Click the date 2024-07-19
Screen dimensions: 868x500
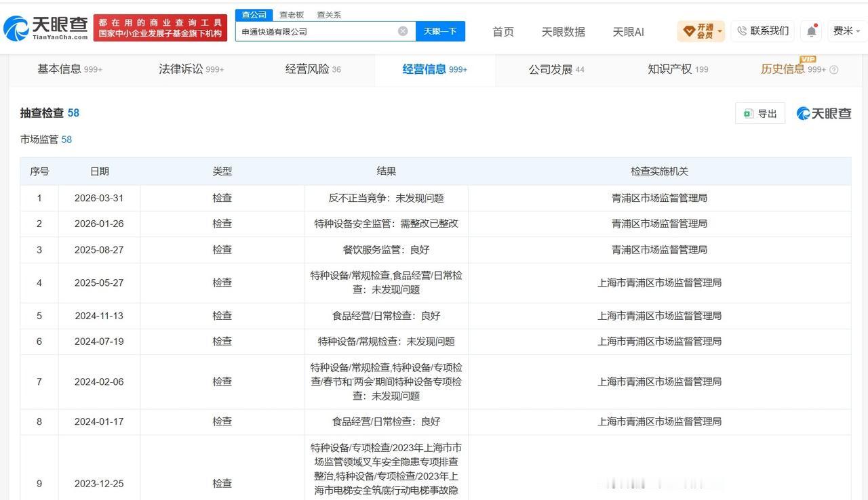pos(99,341)
